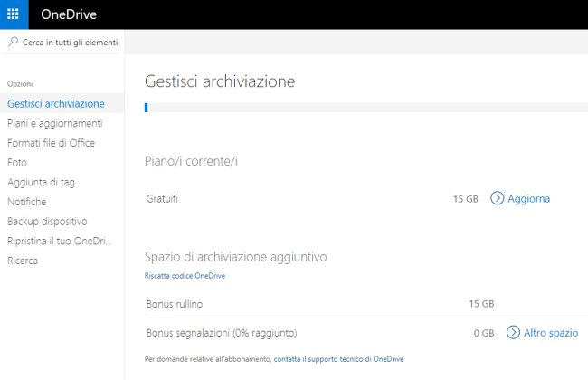Click the OneDrive title in header
Viewport: 588px width, 380px height.
69,14
